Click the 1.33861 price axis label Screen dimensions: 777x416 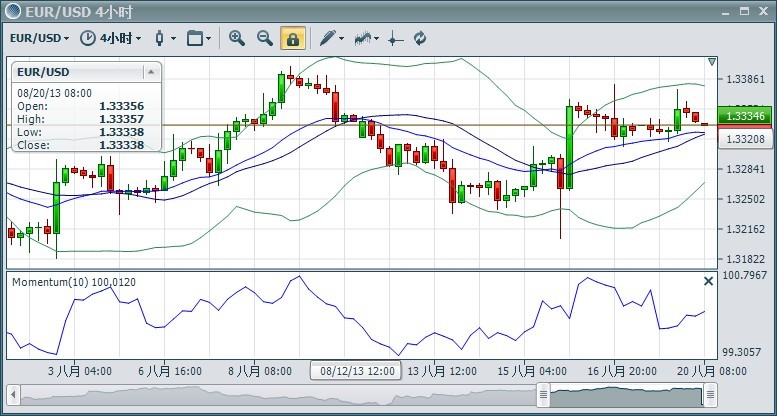[x=745, y=79]
